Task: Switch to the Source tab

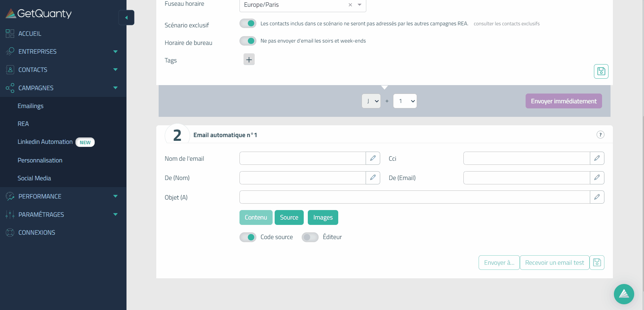Action: [x=289, y=217]
